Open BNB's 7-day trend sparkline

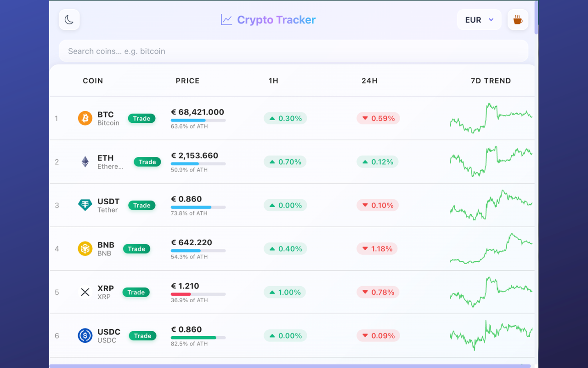pyautogui.click(x=491, y=249)
